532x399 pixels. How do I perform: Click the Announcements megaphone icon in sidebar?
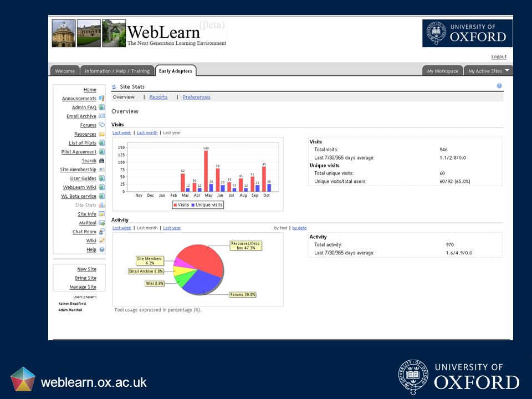coord(101,99)
